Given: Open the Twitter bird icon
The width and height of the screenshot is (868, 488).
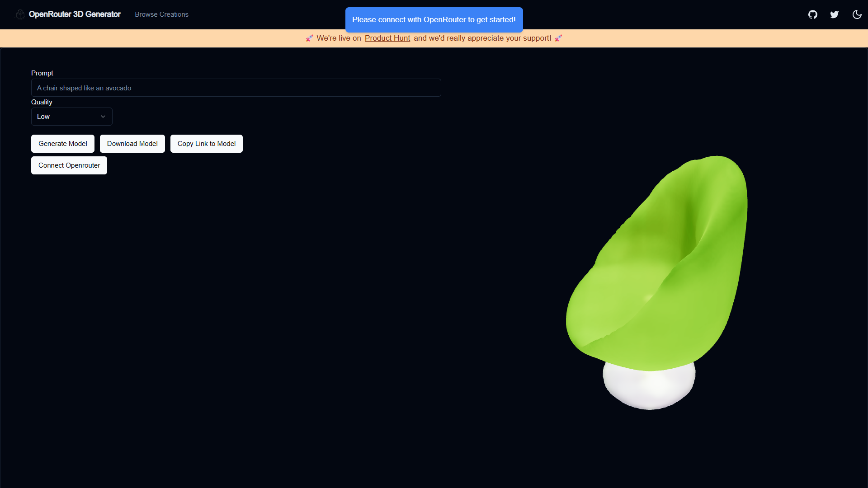Looking at the screenshot, I should (x=835, y=14).
